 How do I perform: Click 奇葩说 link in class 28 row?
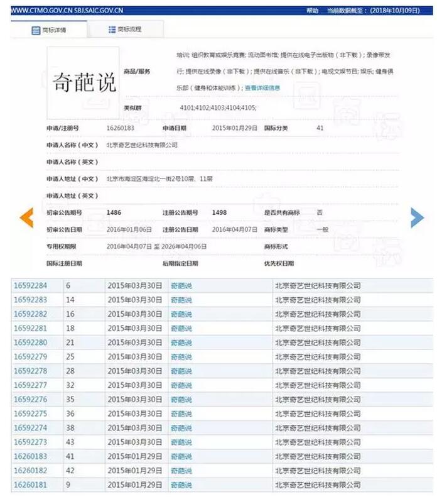click(181, 371)
